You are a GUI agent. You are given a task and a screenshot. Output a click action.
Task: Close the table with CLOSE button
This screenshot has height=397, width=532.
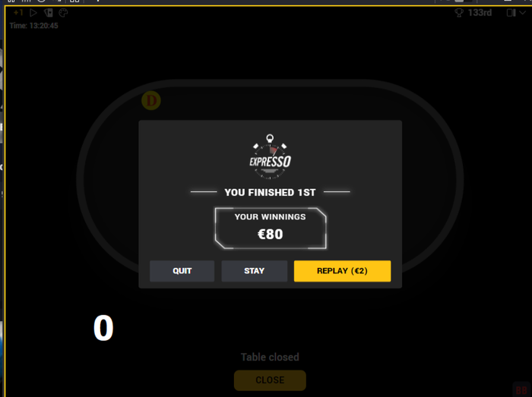coord(270,380)
